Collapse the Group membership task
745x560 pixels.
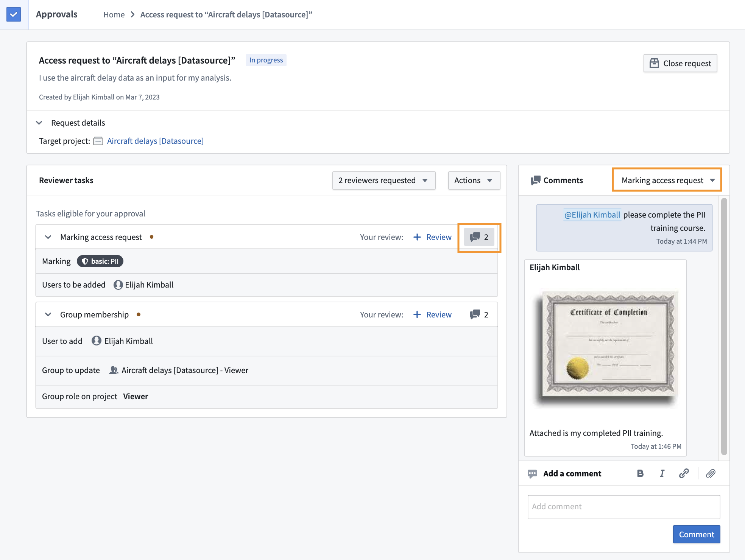coord(48,314)
